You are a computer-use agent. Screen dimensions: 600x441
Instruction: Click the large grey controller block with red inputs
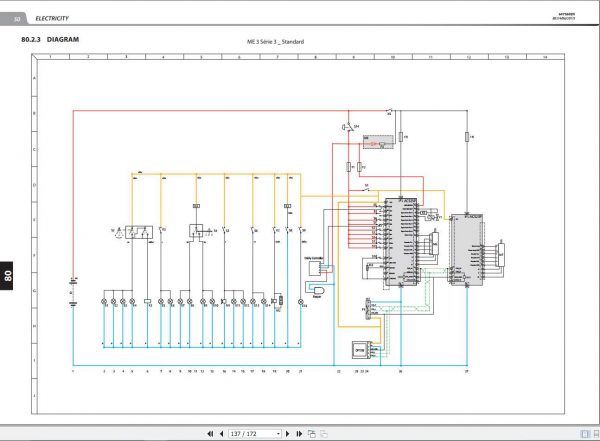click(x=401, y=242)
